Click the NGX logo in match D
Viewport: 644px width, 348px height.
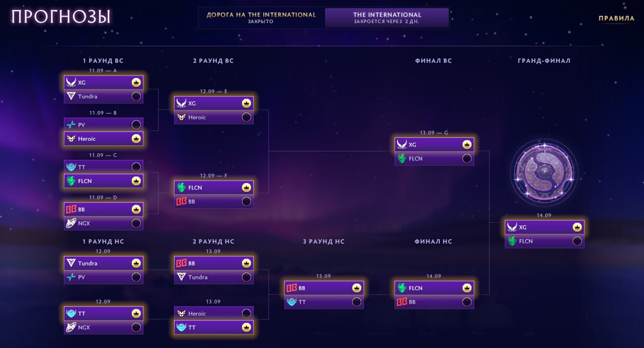coord(71,223)
